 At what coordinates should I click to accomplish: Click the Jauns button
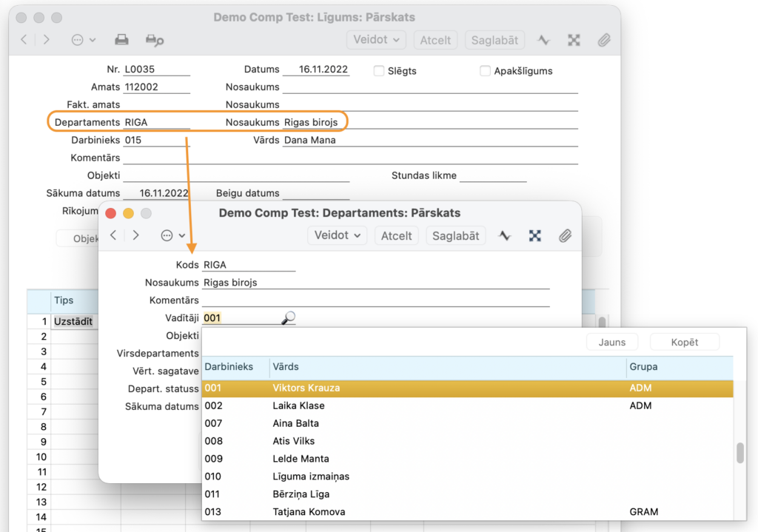612,342
